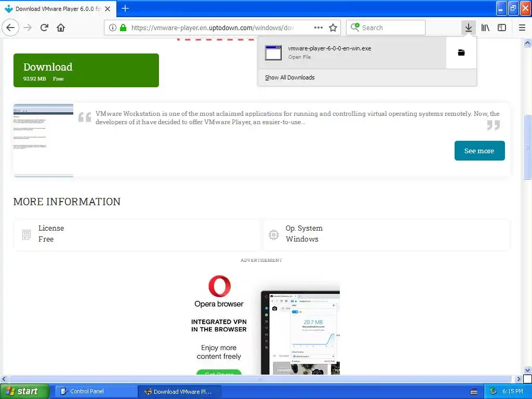
Task: Click the keyboard tray icon
Action: pos(474,392)
